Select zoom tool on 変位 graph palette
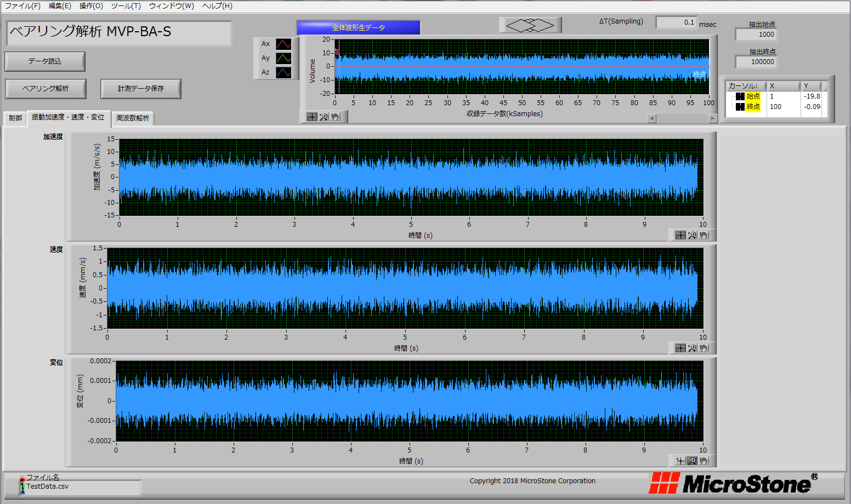851x504 pixels. tap(692, 461)
